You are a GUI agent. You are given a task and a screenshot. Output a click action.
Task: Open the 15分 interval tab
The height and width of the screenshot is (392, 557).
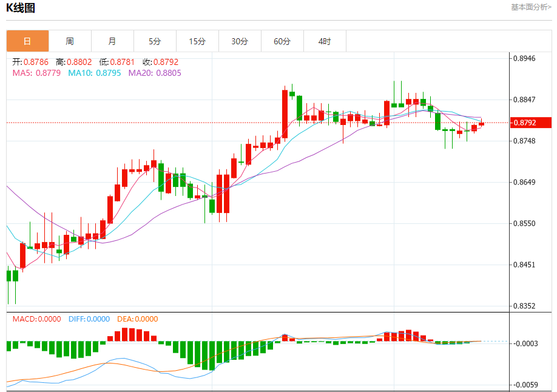198,41
